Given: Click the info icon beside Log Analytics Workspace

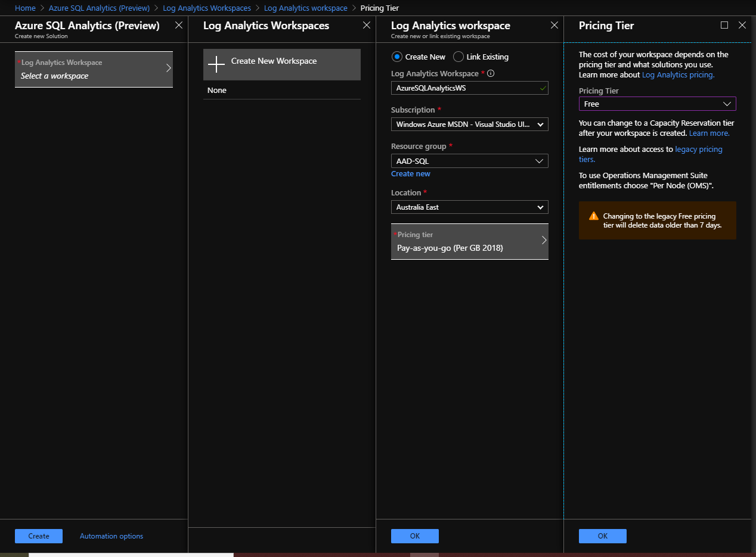Looking at the screenshot, I should coord(491,73).
